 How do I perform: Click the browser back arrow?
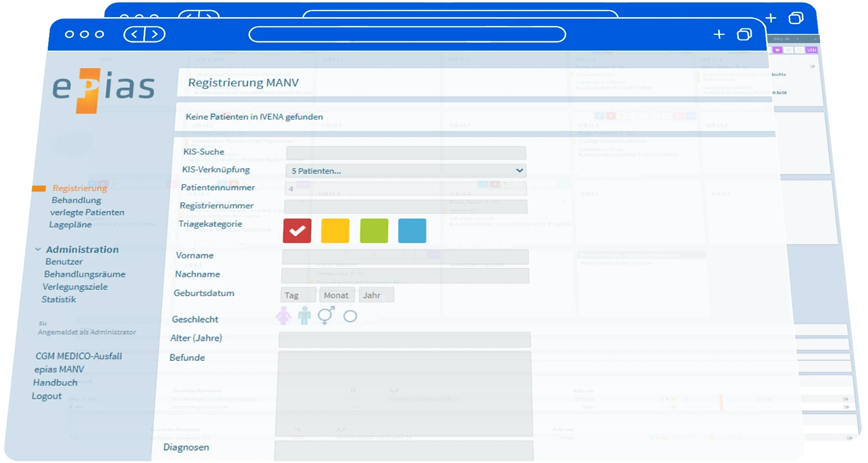[134, 34]
